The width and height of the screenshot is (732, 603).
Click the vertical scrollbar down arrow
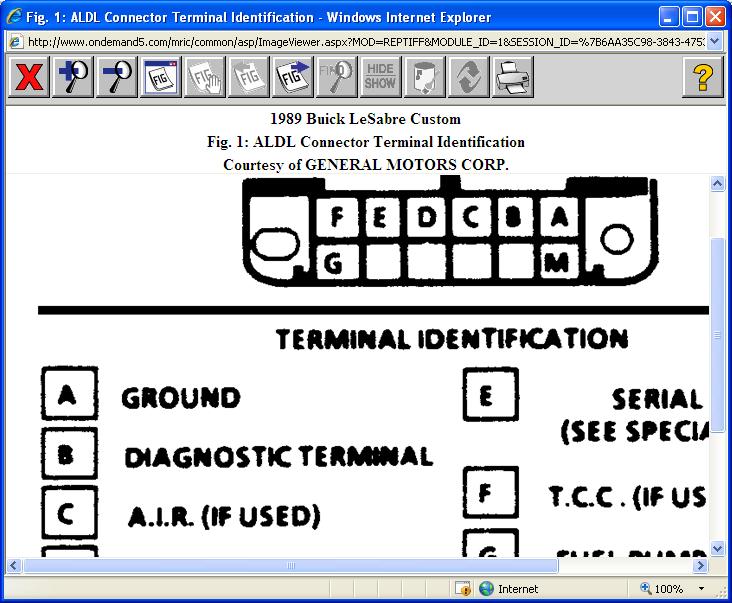pos(718,548)
